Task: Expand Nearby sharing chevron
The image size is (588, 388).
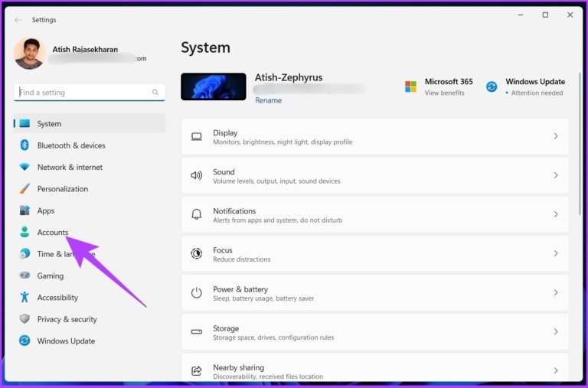Action: tap(556, 370)
